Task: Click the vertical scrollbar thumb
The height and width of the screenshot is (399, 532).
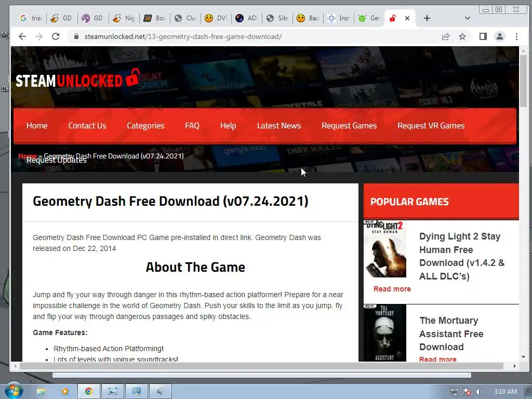Action: coord(523,82)
